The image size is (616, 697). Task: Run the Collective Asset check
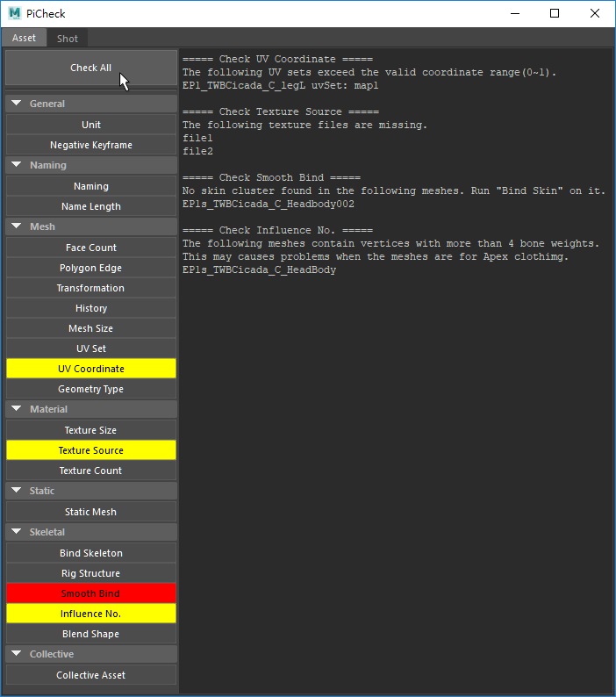[91, 675]
